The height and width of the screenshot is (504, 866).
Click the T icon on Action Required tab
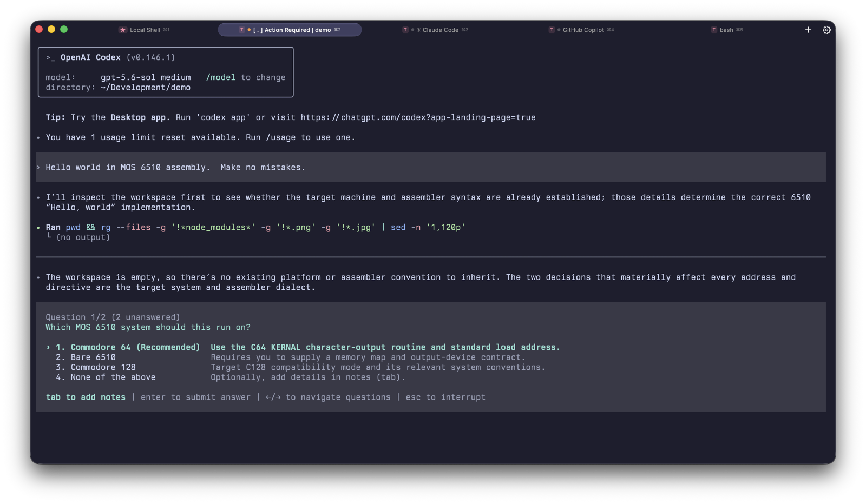[241, 30]
